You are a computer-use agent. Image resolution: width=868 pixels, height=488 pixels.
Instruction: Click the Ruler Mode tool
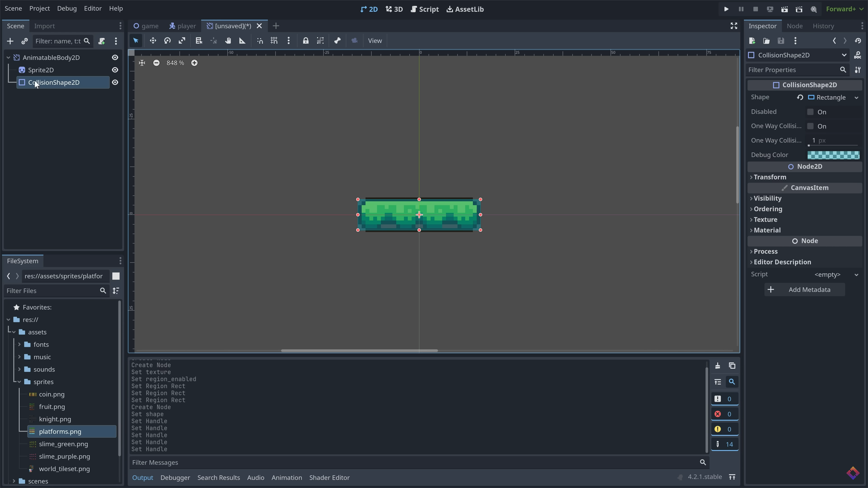(x=242, y=41)
